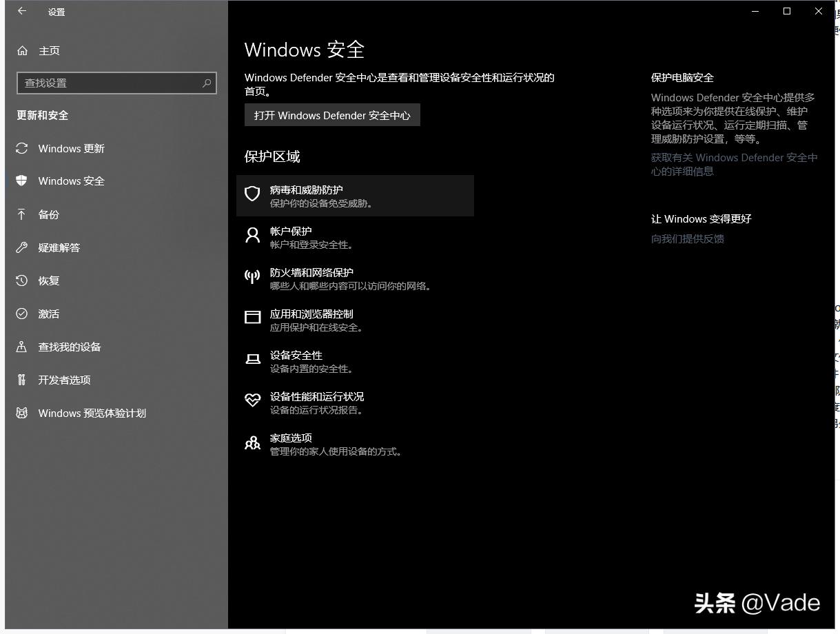Select 开发者选项 from the sidebar
This screenshot has width=840, height=634.
[x=65, y=380]
